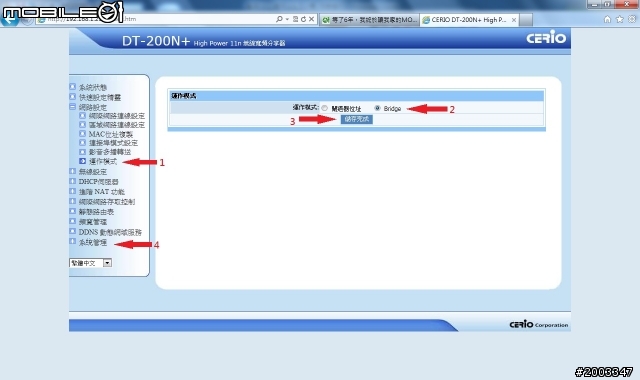The width and height of the screenshot is (640, 380).
Task: Open the DDNS 動態網域服務 menu item
Action: (x=110, y=232)
